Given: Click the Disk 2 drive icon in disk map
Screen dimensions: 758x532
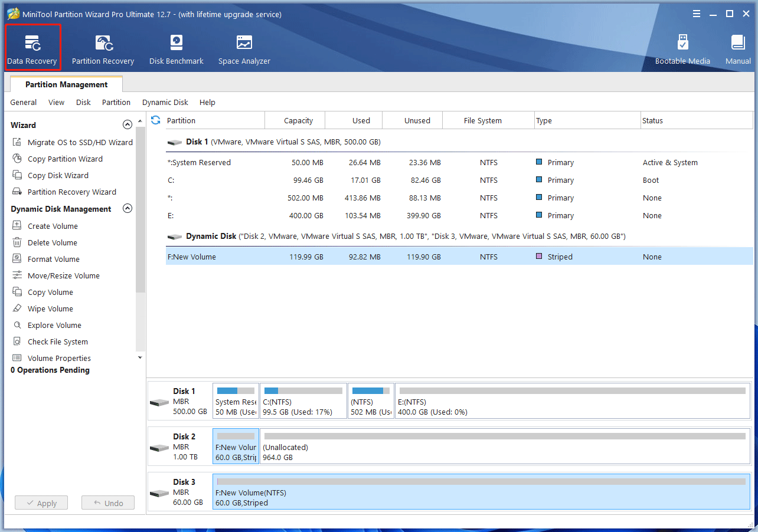Looking at the screenshot, I should click(x=159, y=448).
